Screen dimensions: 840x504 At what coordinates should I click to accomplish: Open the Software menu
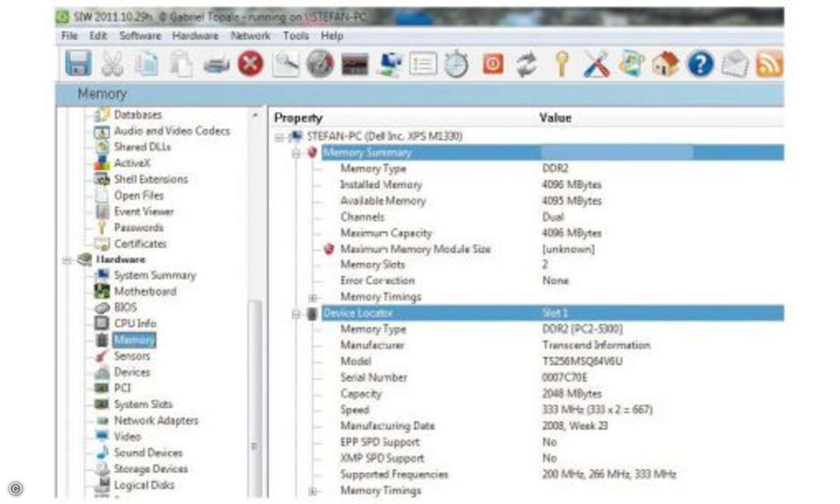pos(140,36)
